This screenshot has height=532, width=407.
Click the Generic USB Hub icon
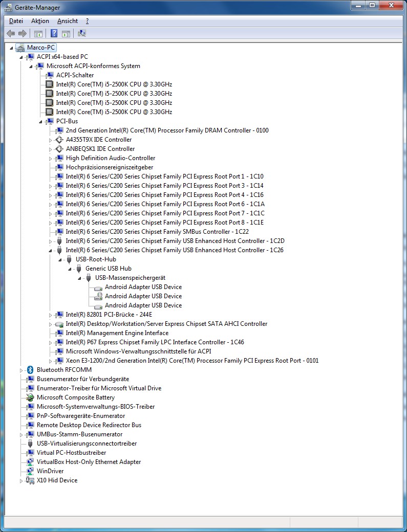click(79, 269)
